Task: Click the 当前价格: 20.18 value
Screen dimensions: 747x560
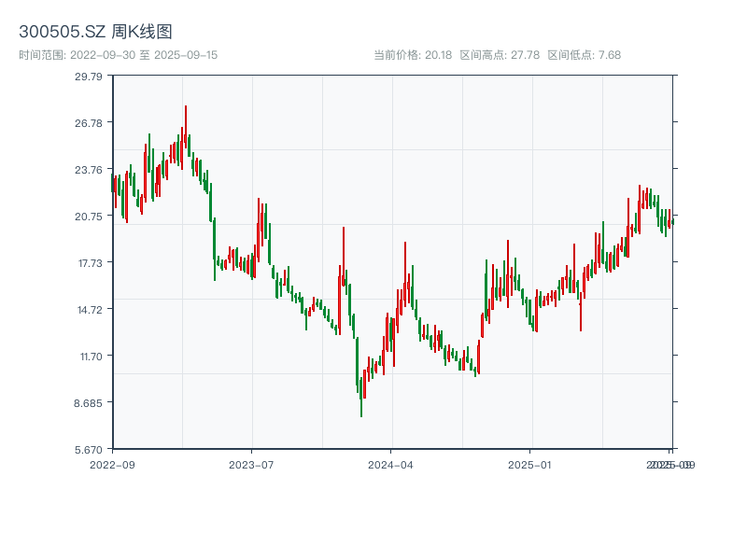Action: point(413,55)
